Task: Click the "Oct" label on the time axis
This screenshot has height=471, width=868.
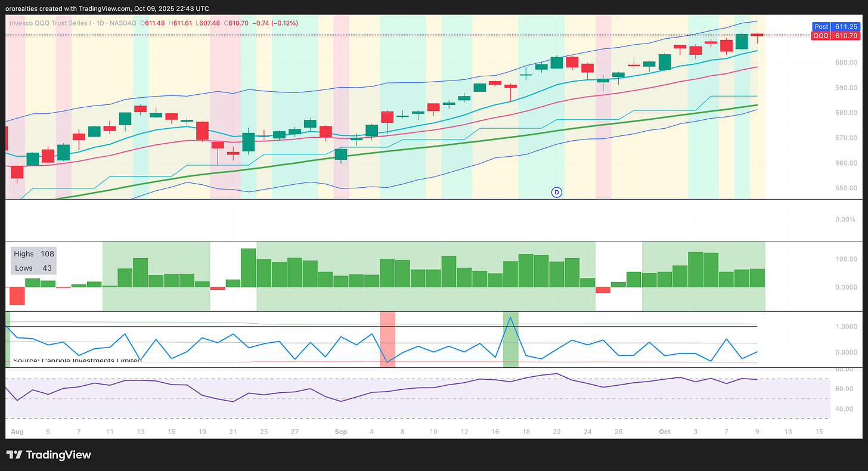Action: point(665,432)
